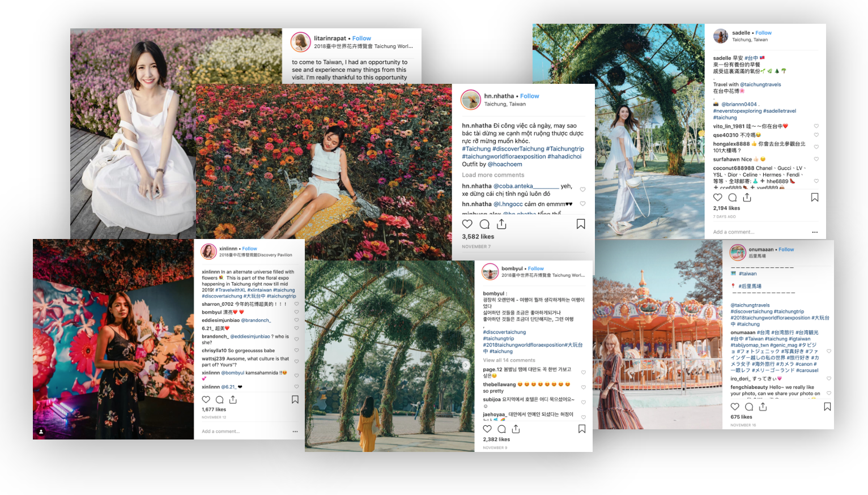Save the sadelle post with bookmark icon
Image resolution: width=868 pixels, height=495 pixels.
[815, 198]
